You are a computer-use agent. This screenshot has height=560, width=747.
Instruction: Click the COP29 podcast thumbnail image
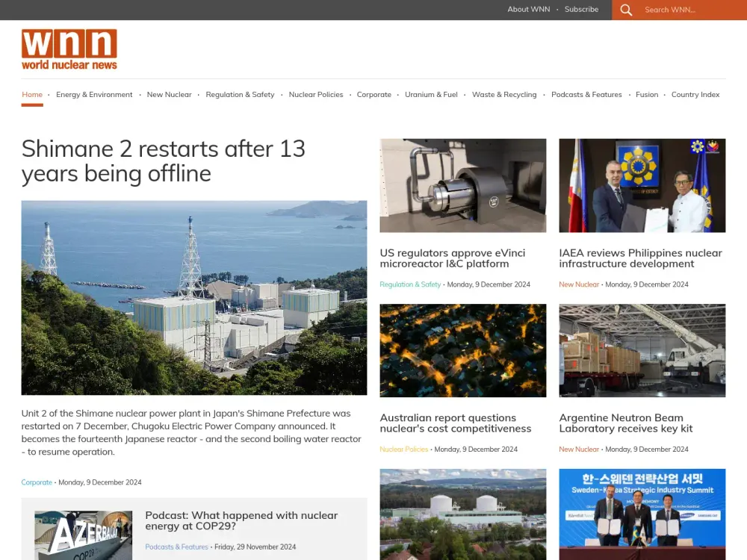[x=82, y=535]
